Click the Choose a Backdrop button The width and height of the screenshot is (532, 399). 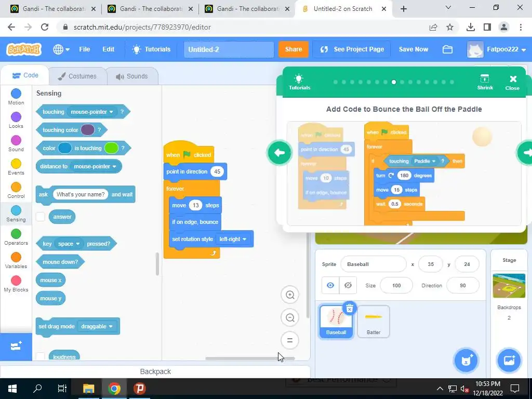click(x=509, y=361)
